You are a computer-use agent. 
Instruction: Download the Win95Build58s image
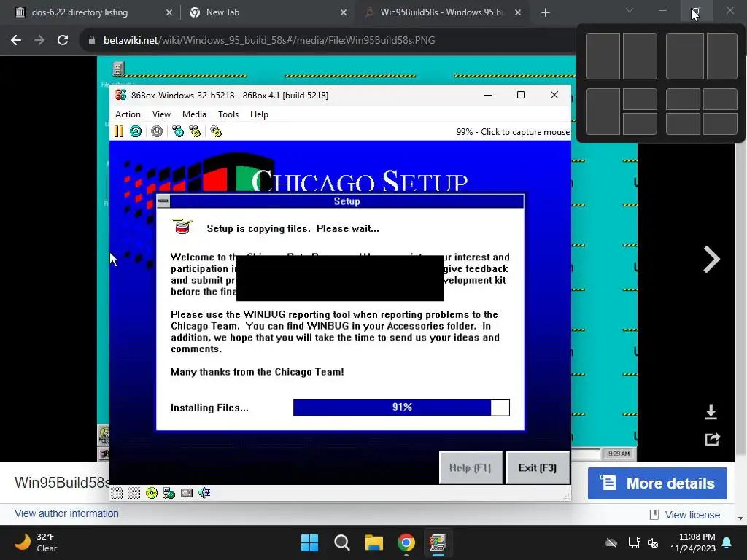click(711, 411)
